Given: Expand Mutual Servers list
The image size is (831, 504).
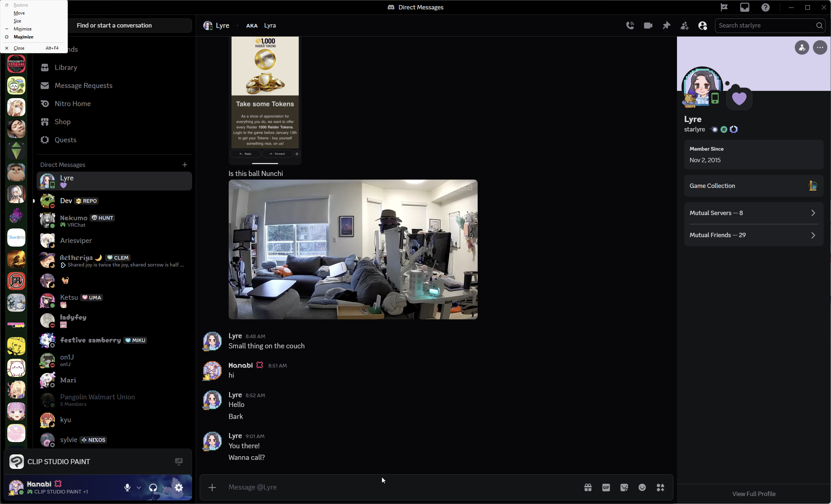Looking at the screenshot, I should [753, 213].
